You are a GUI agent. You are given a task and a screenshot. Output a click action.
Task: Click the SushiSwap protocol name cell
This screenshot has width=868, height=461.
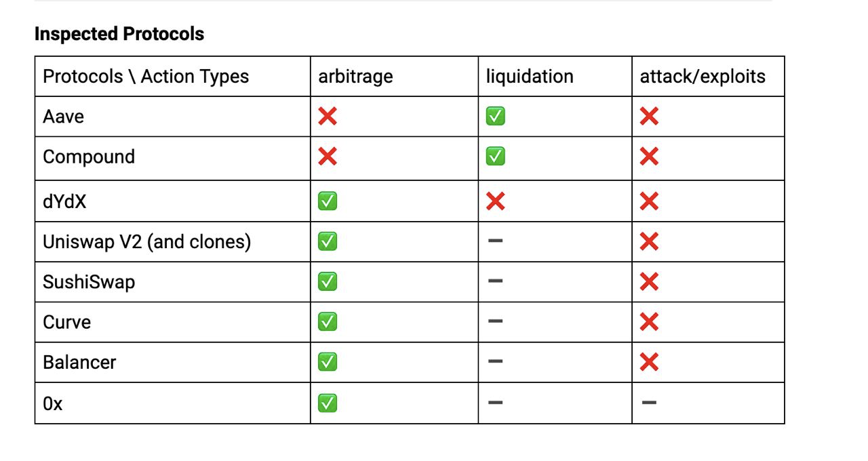[89, 282]
